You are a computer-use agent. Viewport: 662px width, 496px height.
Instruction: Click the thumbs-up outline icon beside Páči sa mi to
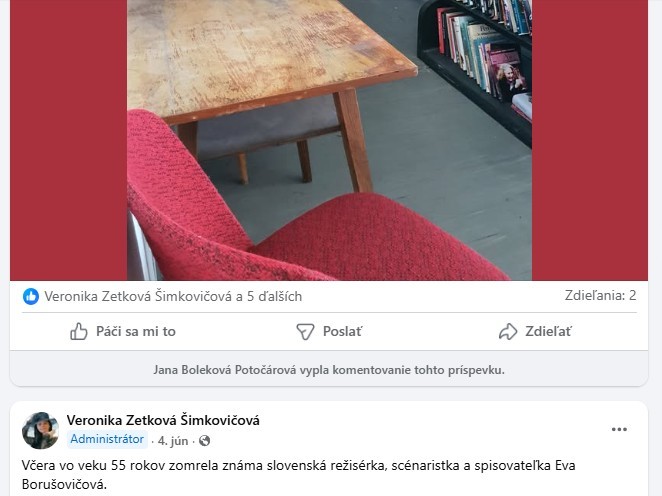pos(79,331)
